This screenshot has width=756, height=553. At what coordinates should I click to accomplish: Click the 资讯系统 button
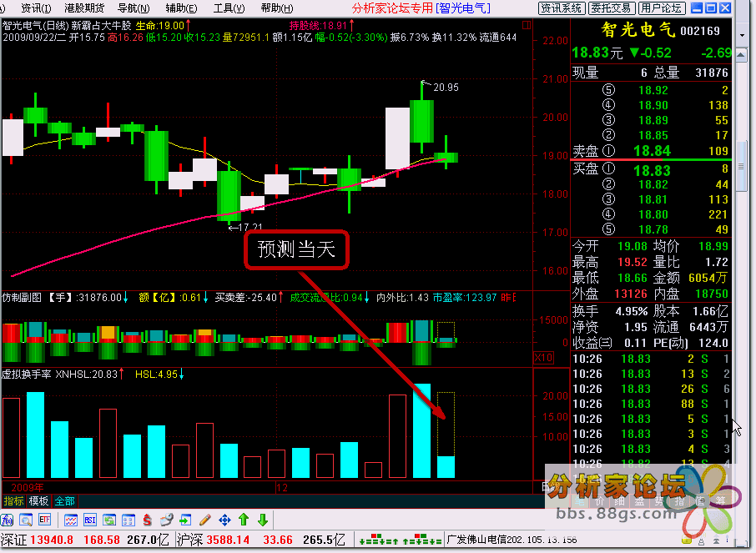pos(562,8)
